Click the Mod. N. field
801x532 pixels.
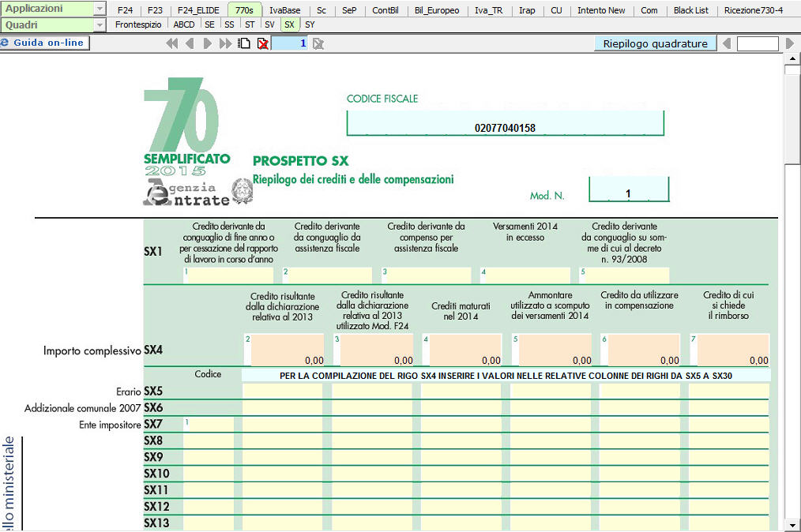[629, 189]
